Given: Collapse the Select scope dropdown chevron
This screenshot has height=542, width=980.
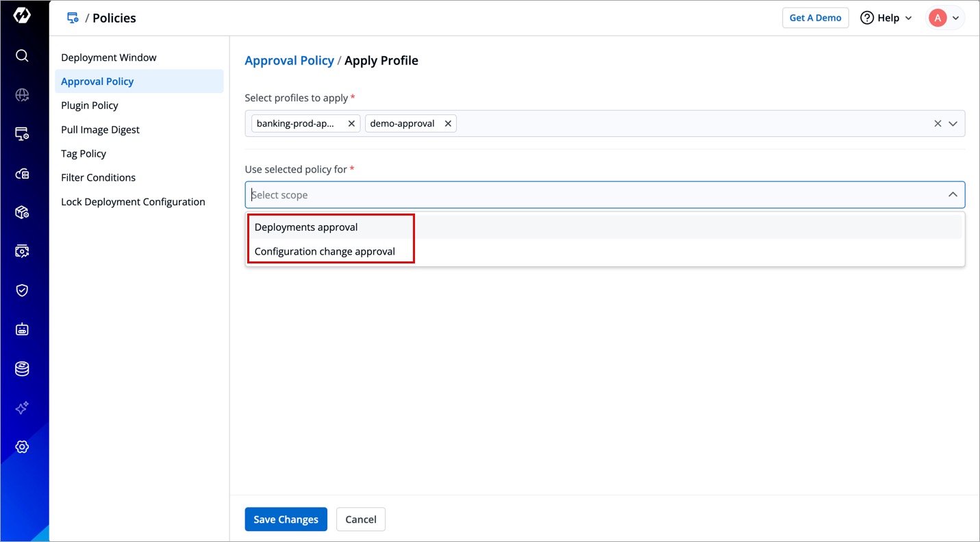Looking at the screenshot, I should 953,195.
